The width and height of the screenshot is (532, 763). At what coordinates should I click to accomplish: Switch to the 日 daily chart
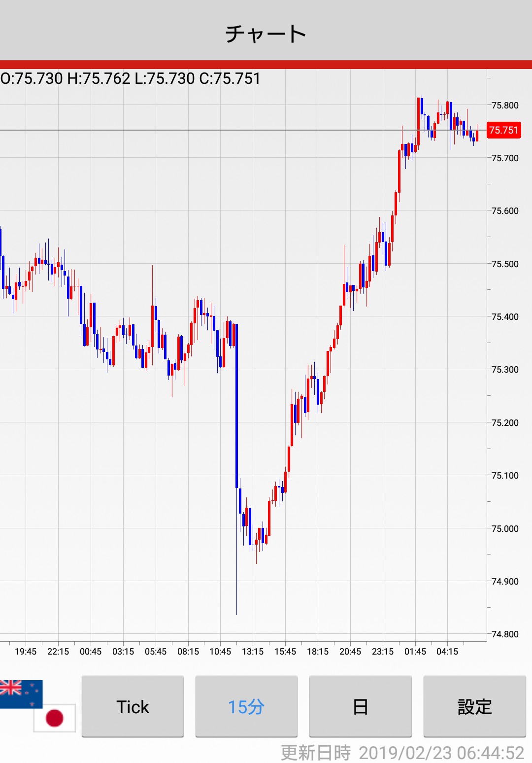pos(360,706)
